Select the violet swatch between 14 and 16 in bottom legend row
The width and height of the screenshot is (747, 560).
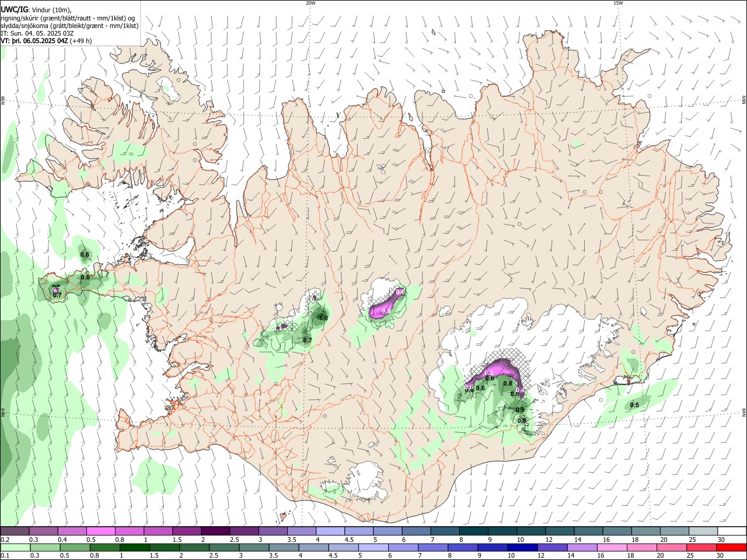pyautogui.click(x=581, y=547)
